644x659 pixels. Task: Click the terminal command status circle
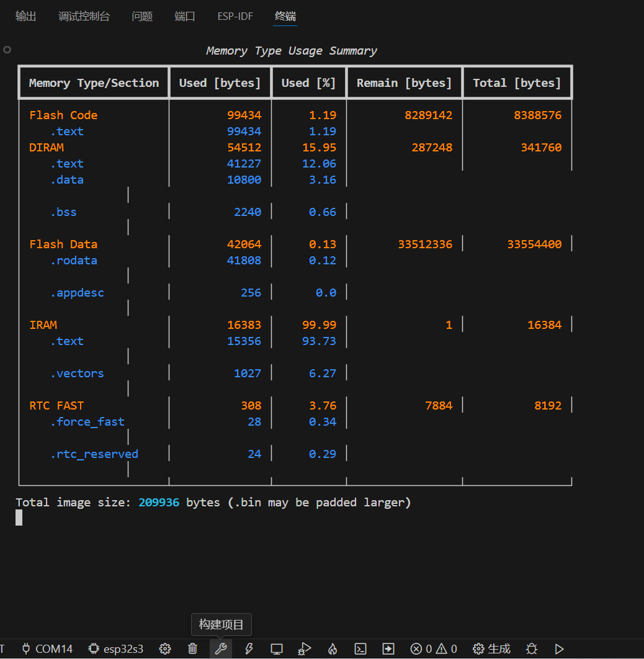[x=7, y=50]
